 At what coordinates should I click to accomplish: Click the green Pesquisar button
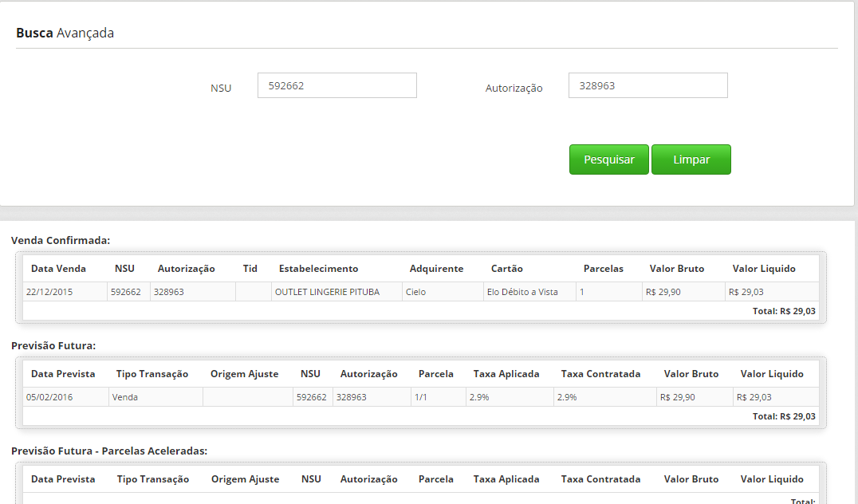tap(609, 159)
